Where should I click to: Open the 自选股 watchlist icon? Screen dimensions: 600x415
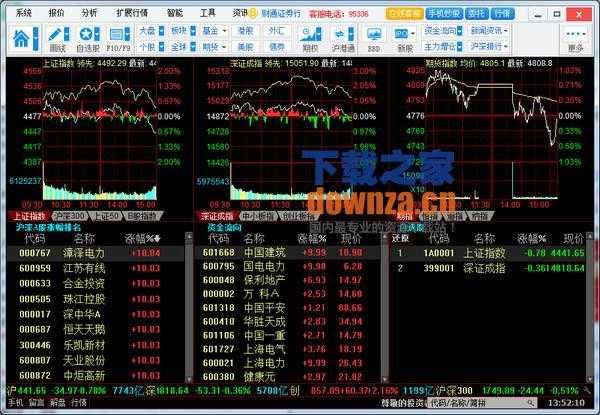click(87, 38)
